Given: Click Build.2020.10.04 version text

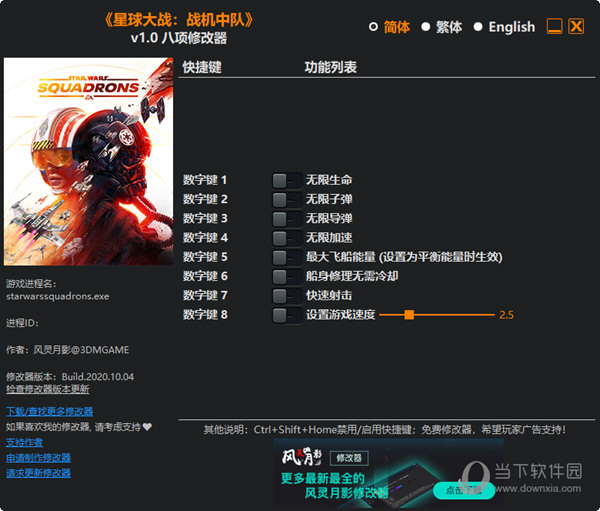Looking at the screenshot, I should coord(98,377).
